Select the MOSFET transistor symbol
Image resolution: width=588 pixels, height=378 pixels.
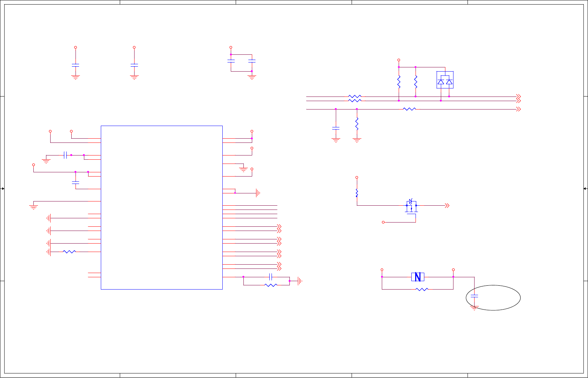coord(411,206)
